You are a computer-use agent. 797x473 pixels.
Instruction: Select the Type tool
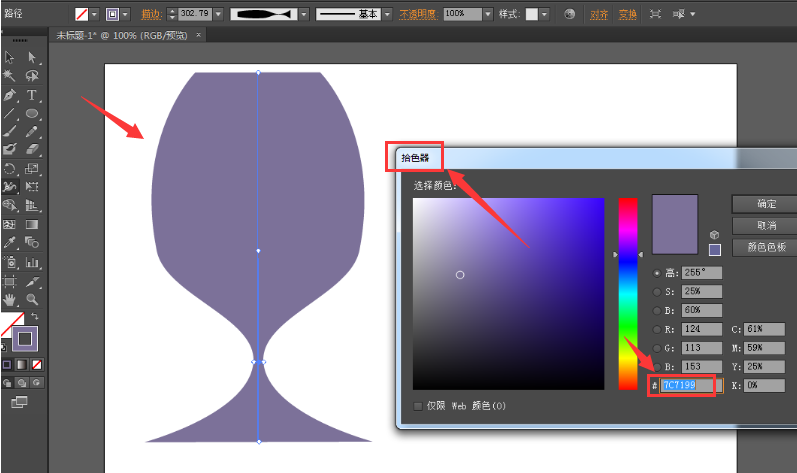[32, 95]
